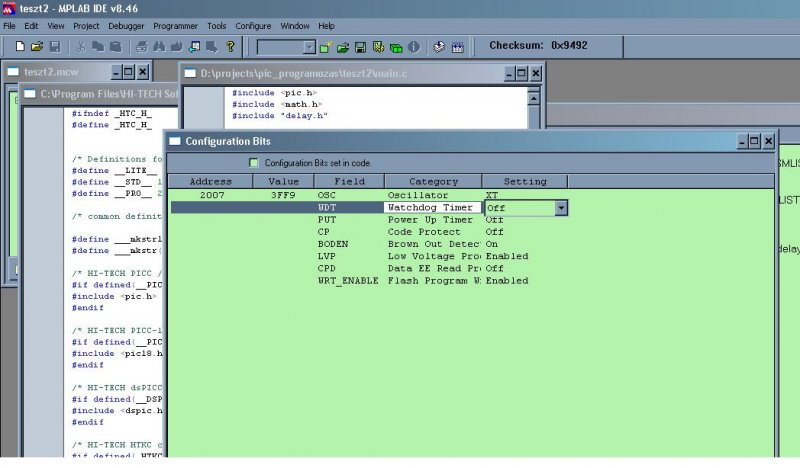The width and height of the screenshot is (800, 468).
Task: Click the Category column header
Action: (433, 181)
